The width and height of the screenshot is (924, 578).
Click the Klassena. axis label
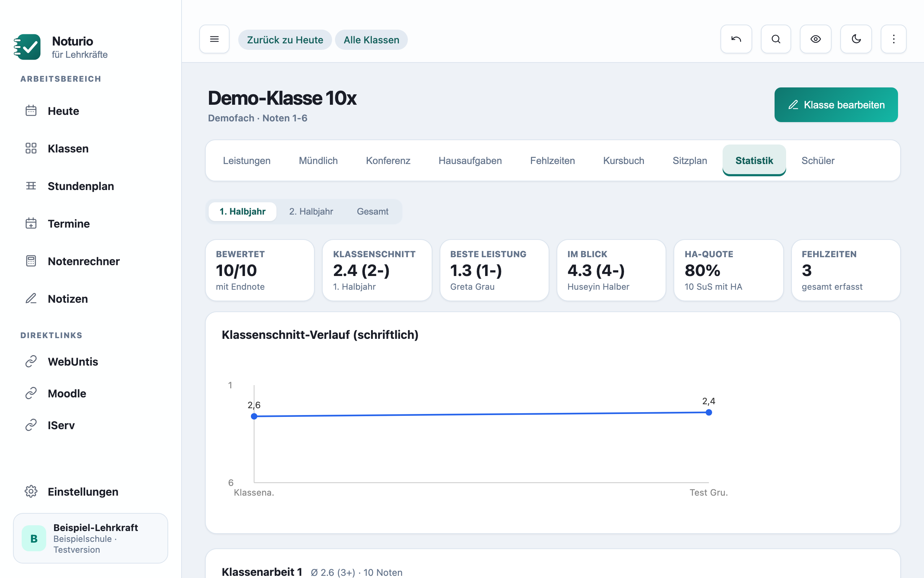(x=254, y=492)
